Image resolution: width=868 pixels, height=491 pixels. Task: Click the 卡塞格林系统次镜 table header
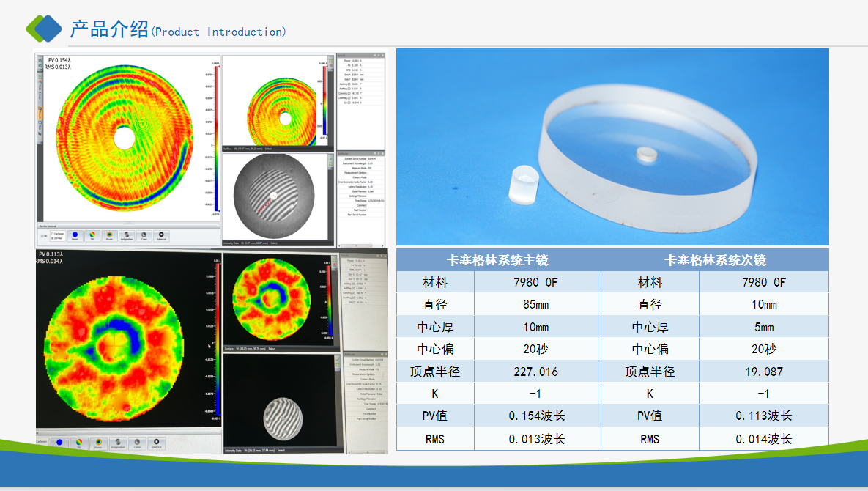point(715,260)
